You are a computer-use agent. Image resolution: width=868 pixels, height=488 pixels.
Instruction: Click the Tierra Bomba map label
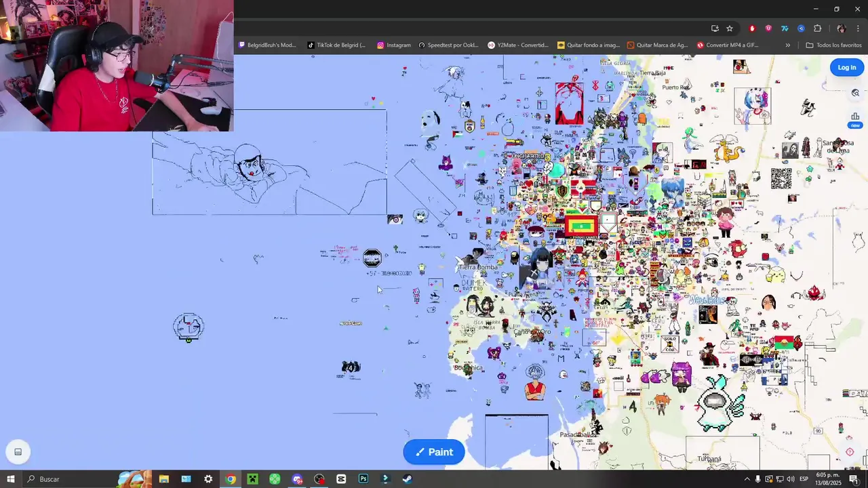click(x=478, y=267)
